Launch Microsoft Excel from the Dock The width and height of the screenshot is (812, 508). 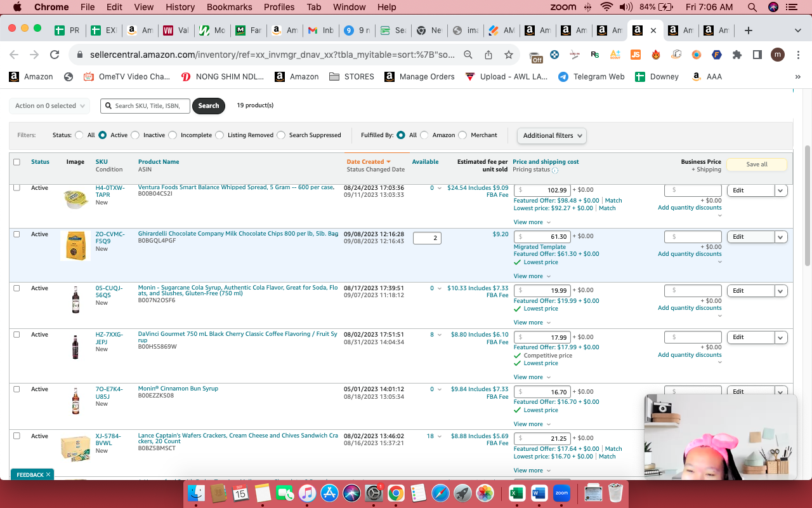(516, 492)
